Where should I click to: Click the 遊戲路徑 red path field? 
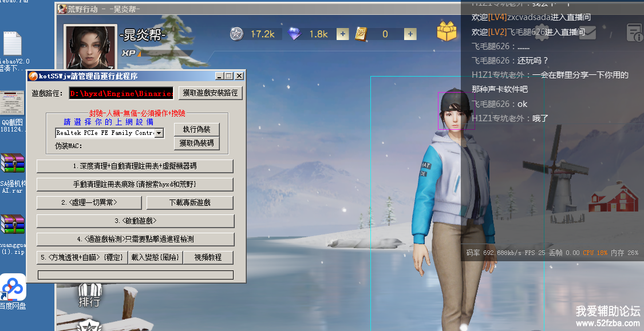pos(121,94)
